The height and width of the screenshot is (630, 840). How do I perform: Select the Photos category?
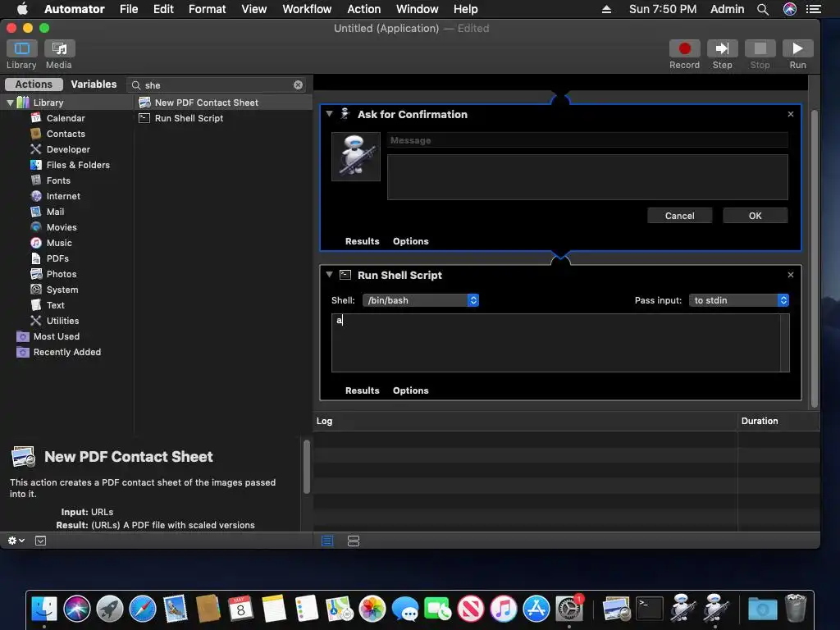(x=61, y=273)
